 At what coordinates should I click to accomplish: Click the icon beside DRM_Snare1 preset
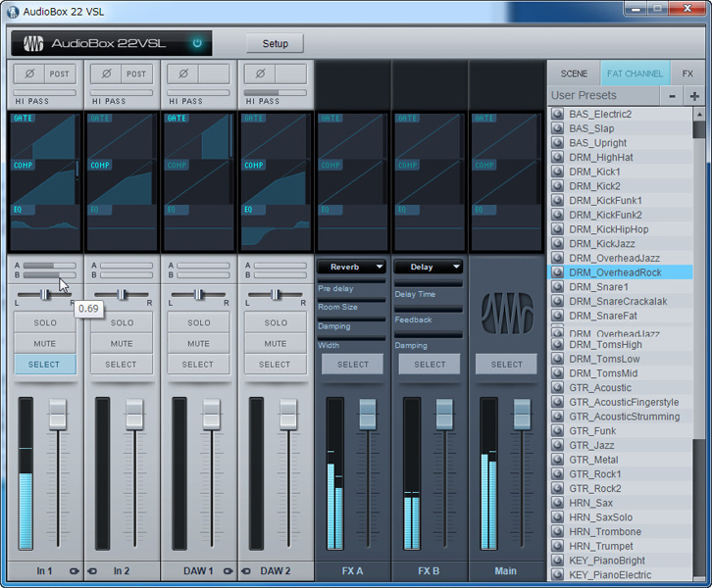point(557,287)
